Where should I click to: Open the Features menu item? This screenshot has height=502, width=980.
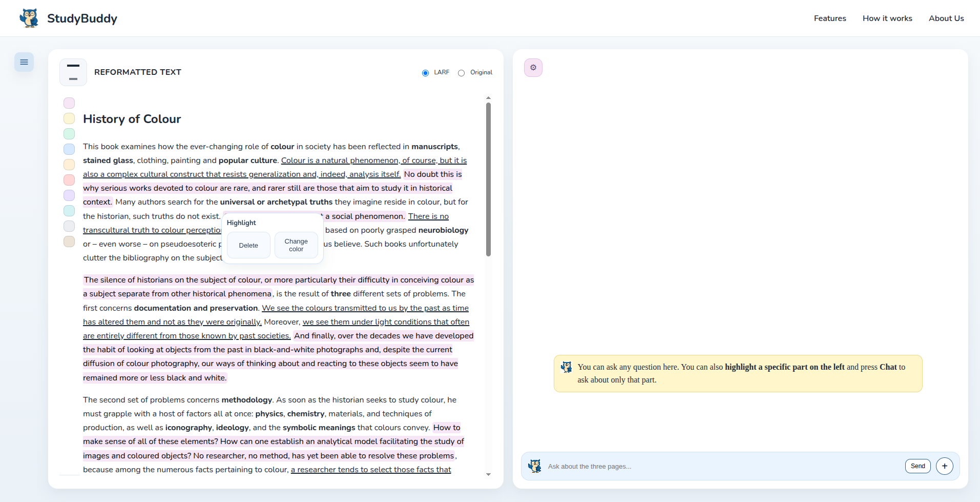(x=830, y=18)
